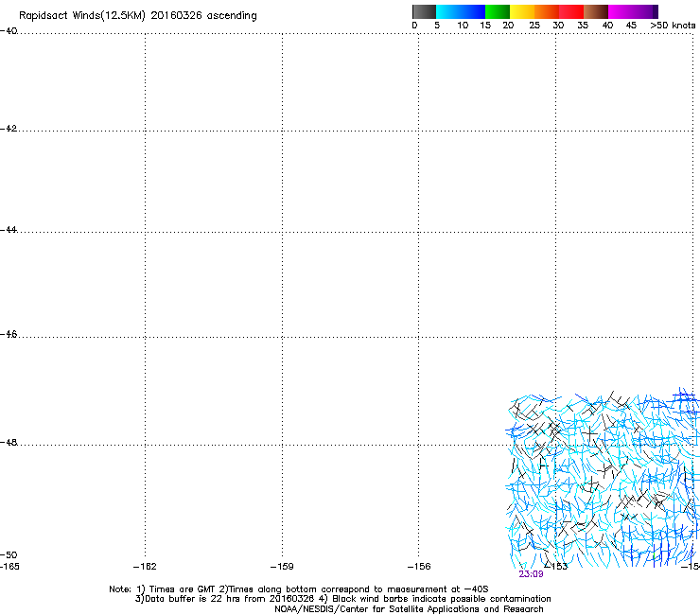Image resolution: width=700 pixels, height=615 pixels.
Task: Click the "-153" longitude axis label
Action: point(556,567)
